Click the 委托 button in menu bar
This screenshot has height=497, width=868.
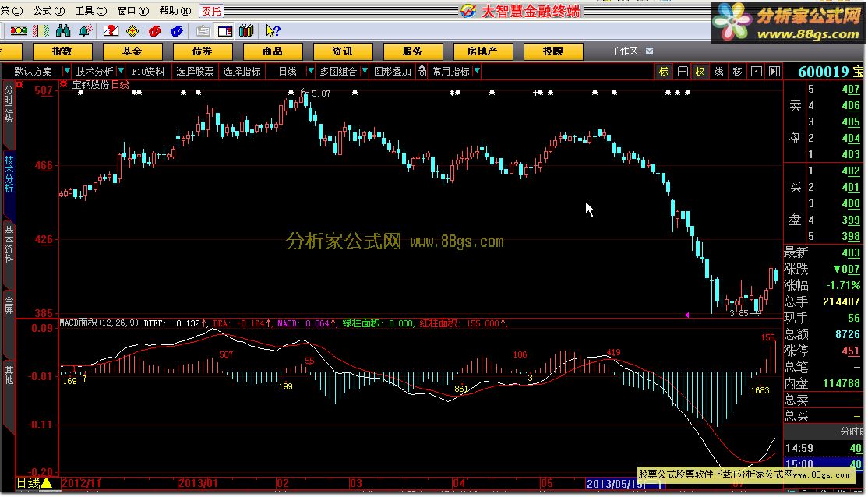pyautogui.click(x=211, y=11)
